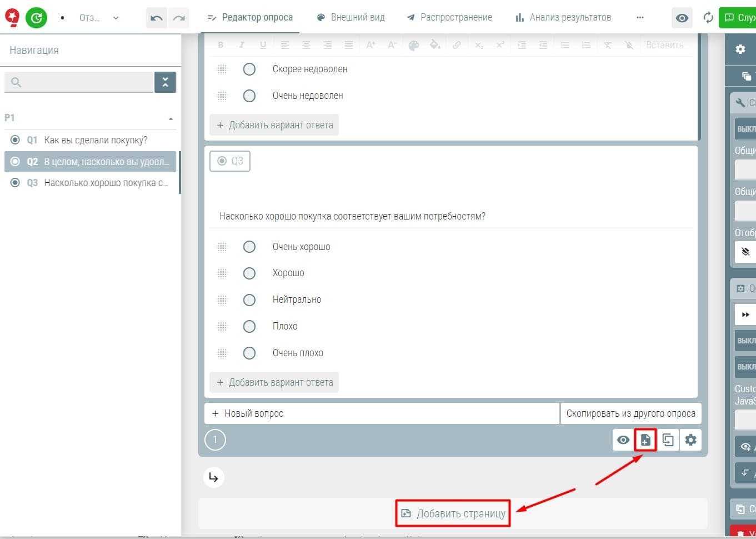Select the 'Нейтрально' radio option

[249, 300]
